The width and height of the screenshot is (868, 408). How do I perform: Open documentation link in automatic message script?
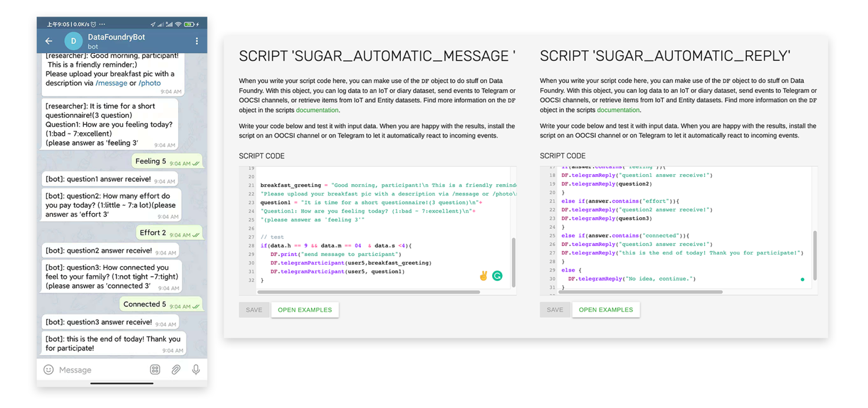tap(317, 110)
